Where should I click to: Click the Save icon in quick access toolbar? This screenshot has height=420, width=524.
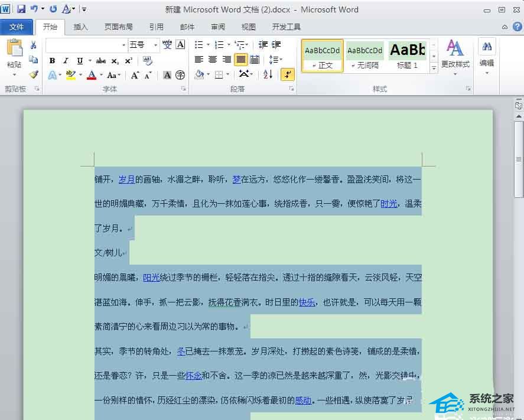pos(21,9)
